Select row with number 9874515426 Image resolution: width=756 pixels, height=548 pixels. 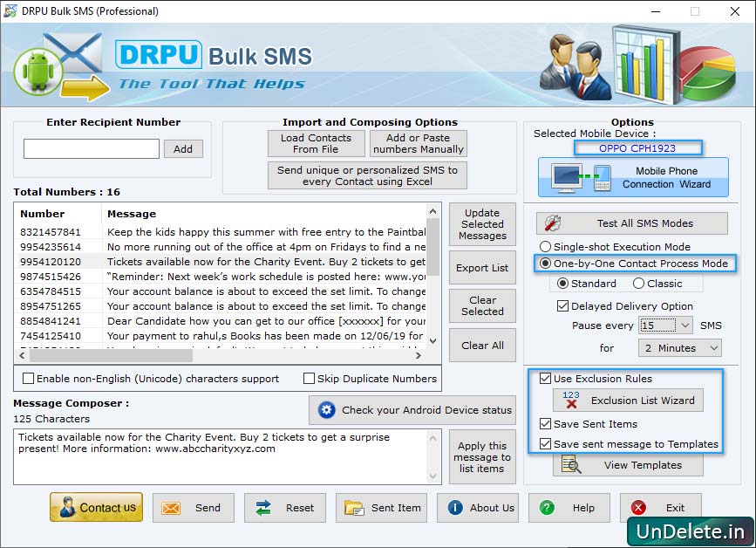pyautogui.click(x=221, y=277)
